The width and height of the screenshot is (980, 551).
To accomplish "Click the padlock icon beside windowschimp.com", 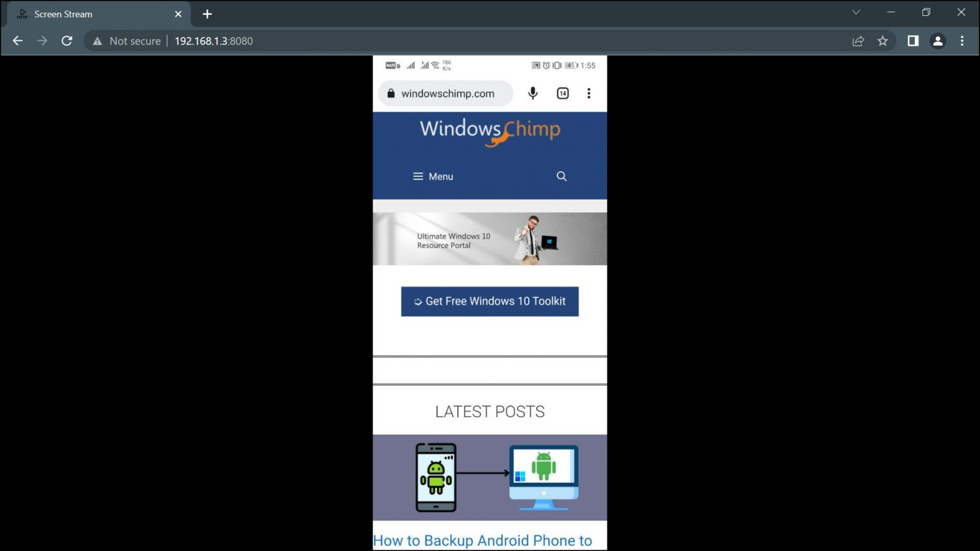I will (x=390, y=93).
